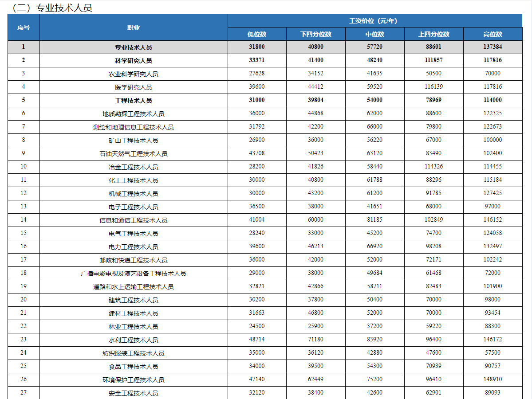Click the 农业科学研究人员 cell
Screen dimensions: 532x399
click(134, 74)
